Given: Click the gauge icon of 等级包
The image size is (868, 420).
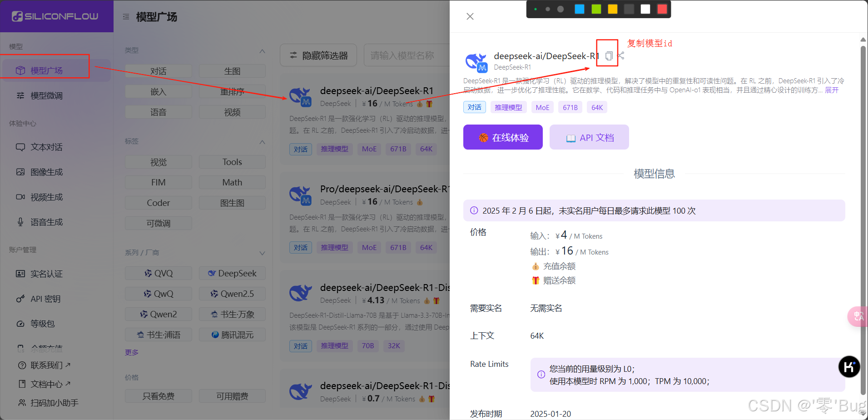Looking at the screenshot, I should tap(20, 324).
